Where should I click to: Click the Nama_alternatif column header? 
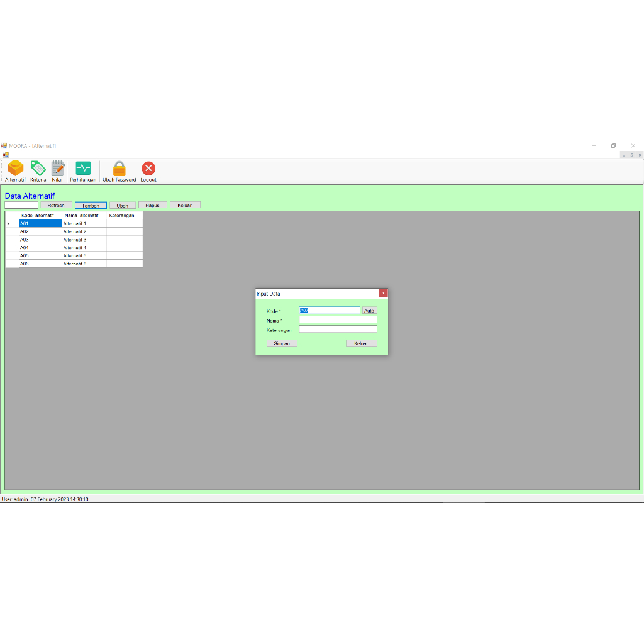point(82,214)
